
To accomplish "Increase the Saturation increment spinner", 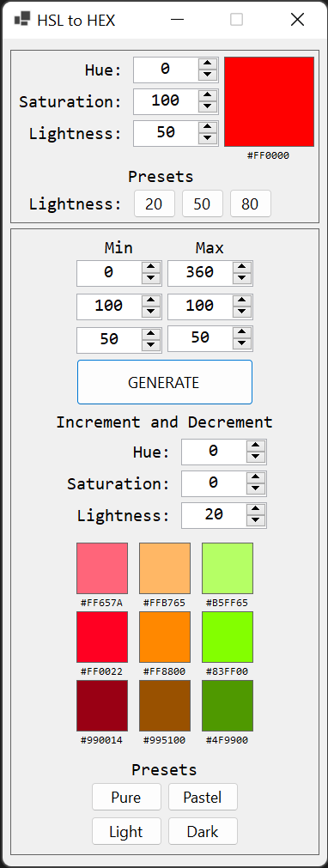I will 256,477.
